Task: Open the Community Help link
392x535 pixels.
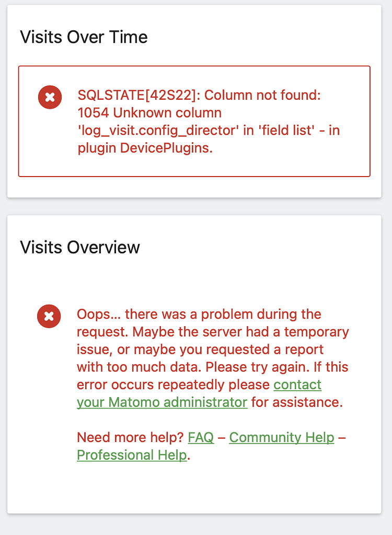Action: click(281, 437)
